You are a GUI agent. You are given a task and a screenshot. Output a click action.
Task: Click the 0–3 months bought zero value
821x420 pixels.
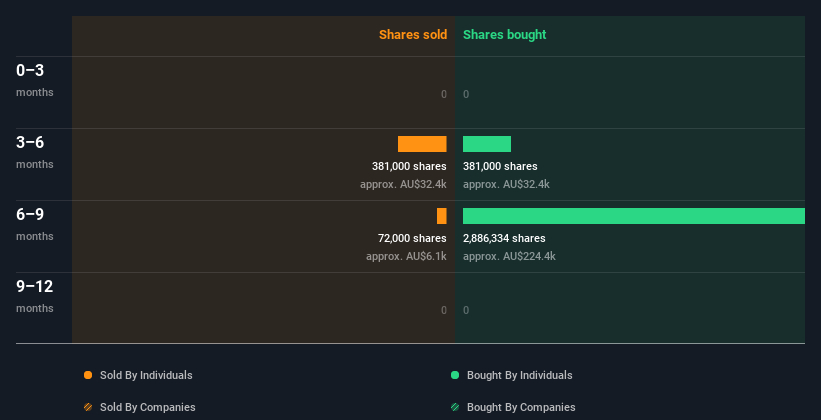click(466, 94)
